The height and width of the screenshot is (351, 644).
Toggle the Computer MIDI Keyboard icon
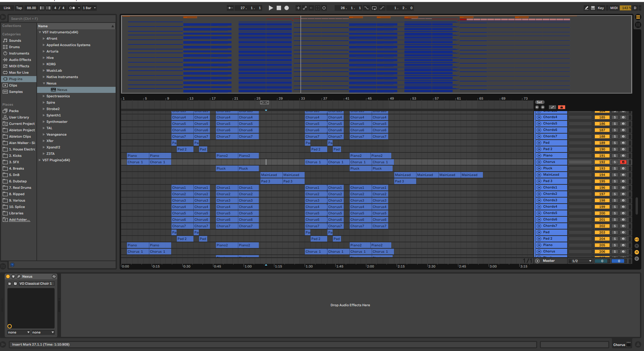tap(593, 8)
